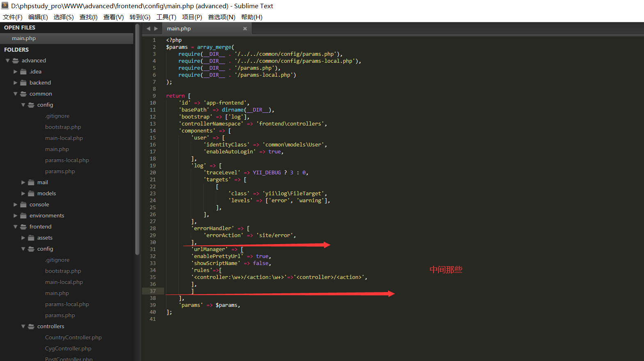644x361 pixels.
Task: Click line number 1 in gutter
Action: point(154,40)
